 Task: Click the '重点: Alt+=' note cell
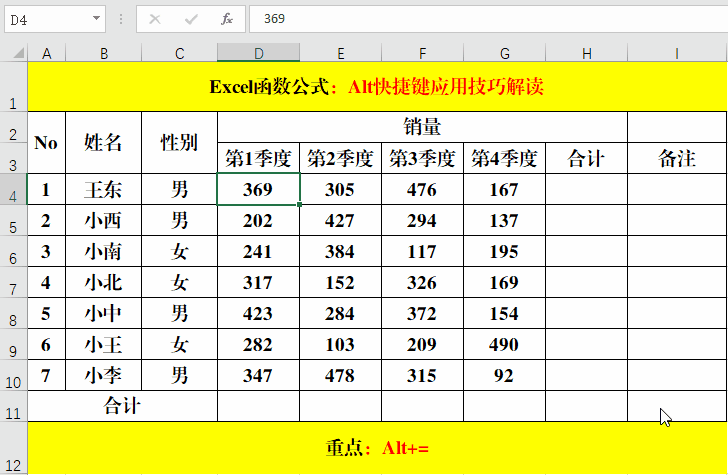pyautogui.click(x=377, y=448)
